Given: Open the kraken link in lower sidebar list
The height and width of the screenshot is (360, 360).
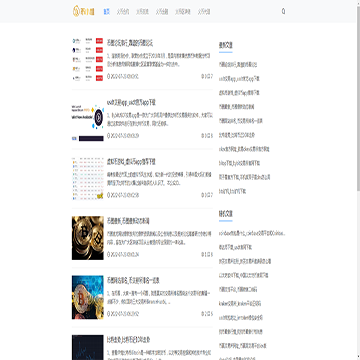Looking at the screenshot, I should pos(240,304).
